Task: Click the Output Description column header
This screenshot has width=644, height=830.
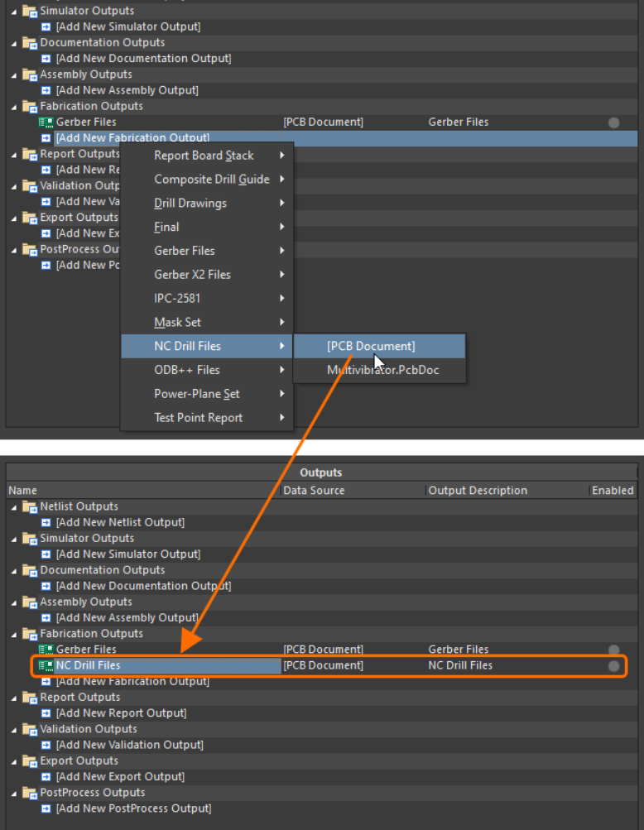Action: coord(478,491)
